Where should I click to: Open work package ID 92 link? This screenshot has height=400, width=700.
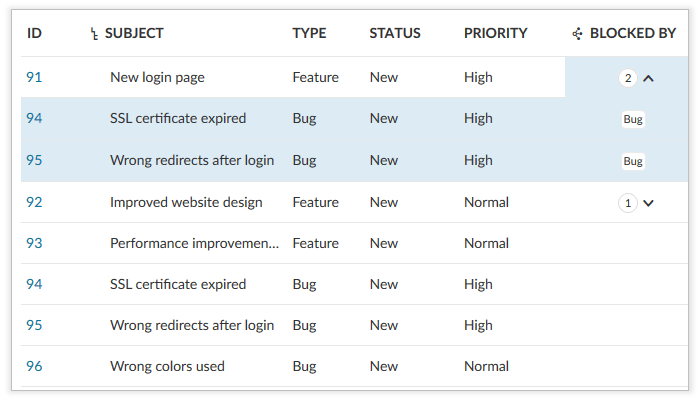click(34, 202)
